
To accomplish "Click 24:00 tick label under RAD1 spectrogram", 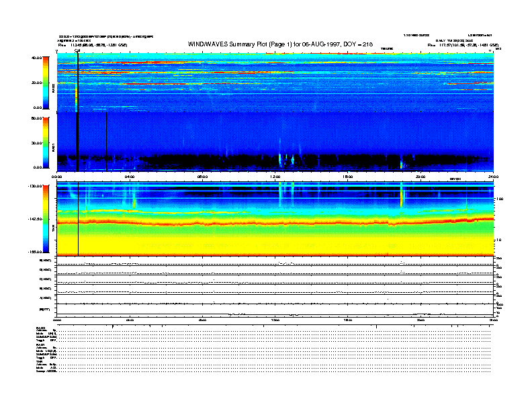I will 493,177.
